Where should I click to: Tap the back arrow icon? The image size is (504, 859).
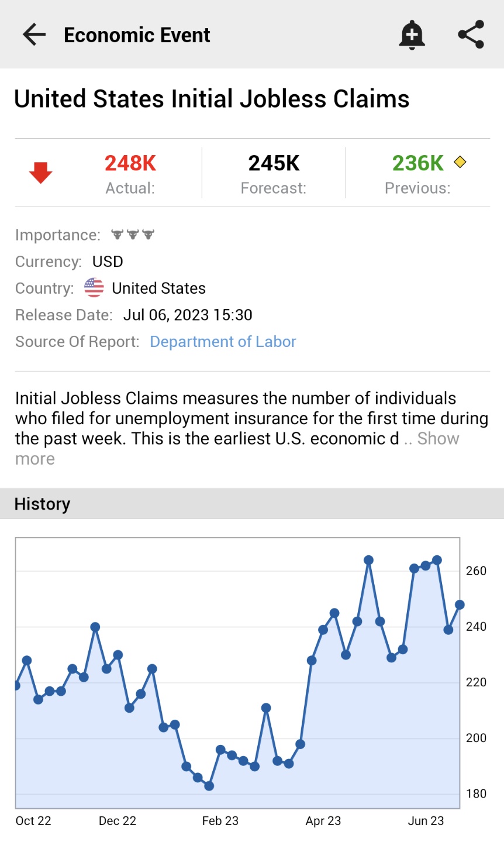point(34,35)
